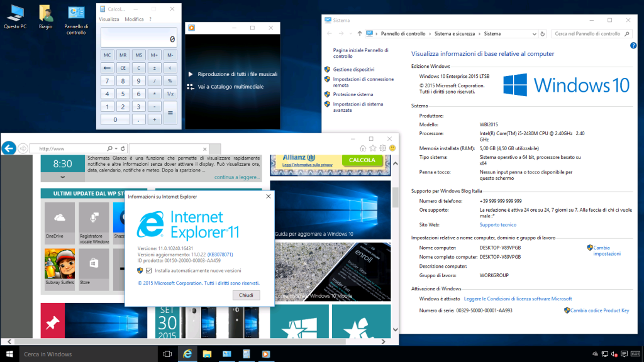
Task: Open Action Center notification icon
Action: click(x=625, y=354)
